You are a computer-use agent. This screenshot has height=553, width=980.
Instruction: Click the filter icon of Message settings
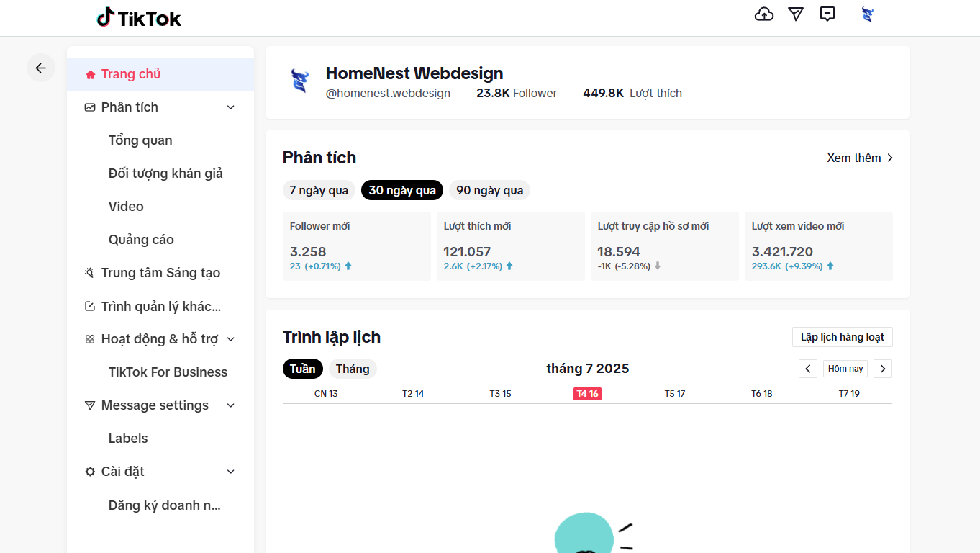pos(90,405)
